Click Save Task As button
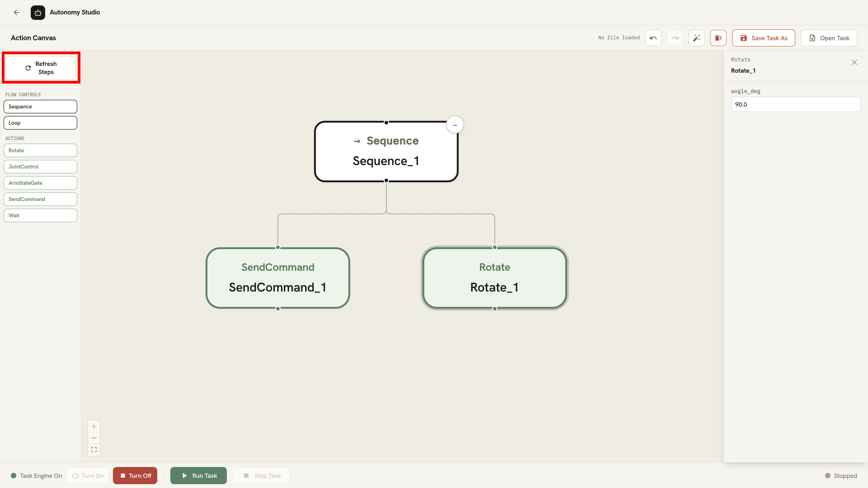The width and height of the screenshot is (868, 488). tap(763, 38)
